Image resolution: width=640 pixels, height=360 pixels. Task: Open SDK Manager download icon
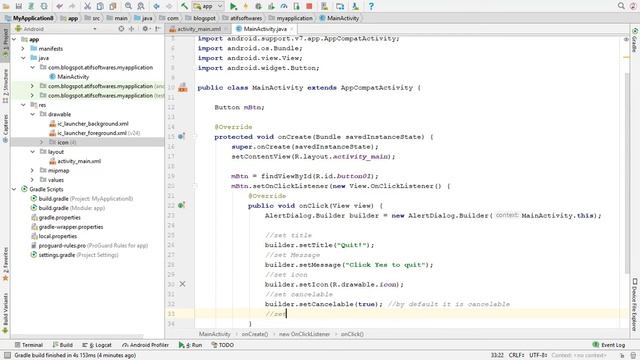tap(356, 6)
